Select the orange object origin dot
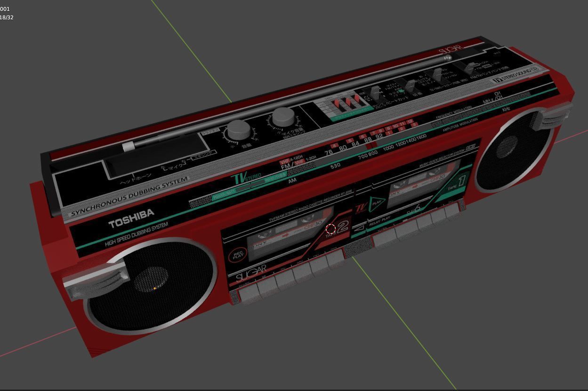The height and width of the screenshot is (391, 588). click(155, 288)
